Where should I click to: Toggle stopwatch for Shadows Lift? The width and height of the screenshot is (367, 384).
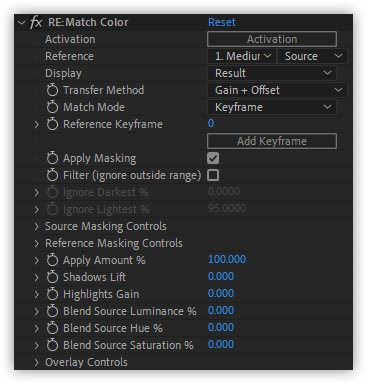point(52,277)
